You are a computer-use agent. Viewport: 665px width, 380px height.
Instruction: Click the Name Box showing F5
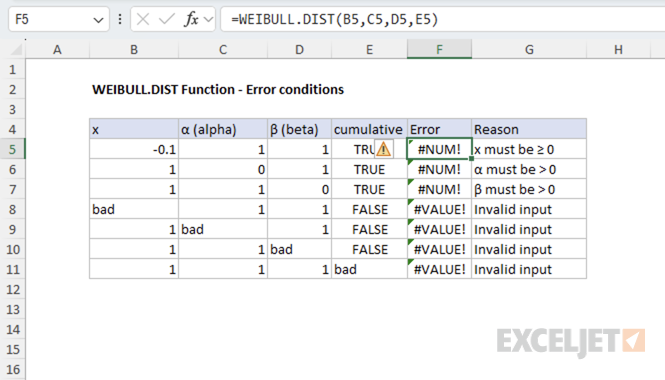59,20
